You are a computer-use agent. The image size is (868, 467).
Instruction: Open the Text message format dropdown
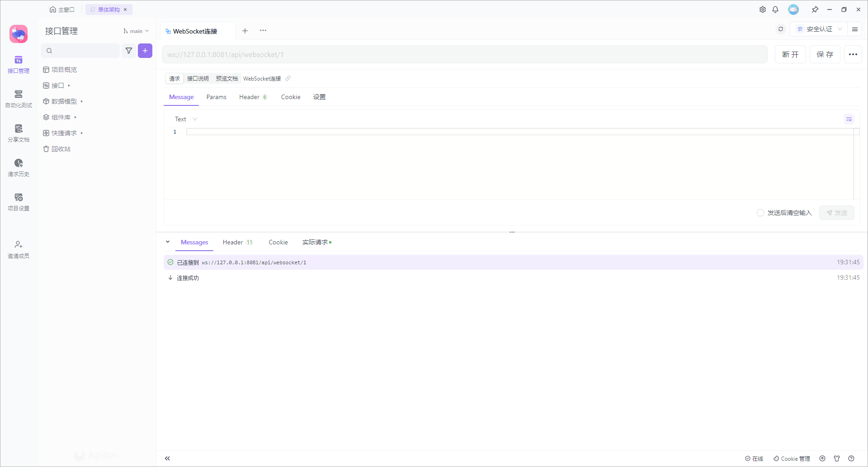pos(186,119)
